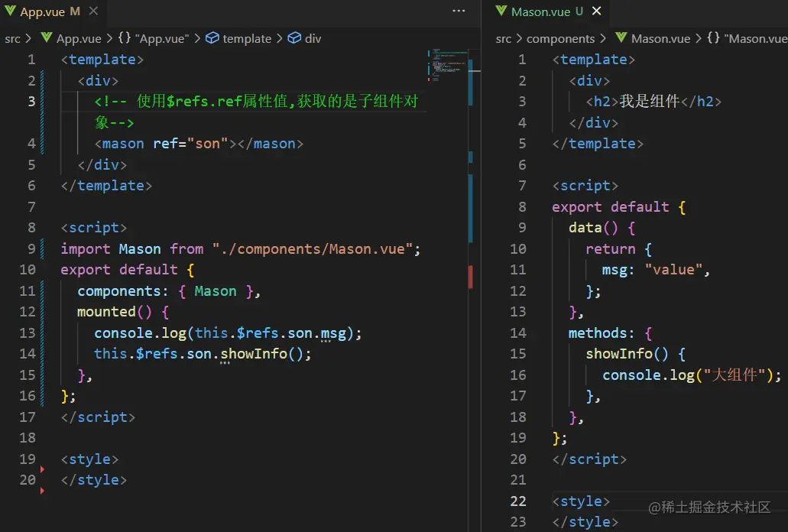Screen dimensions: 788x532
Task: Click 'this.$refs.son.showInfo();' line
Action: click(203, 354)
